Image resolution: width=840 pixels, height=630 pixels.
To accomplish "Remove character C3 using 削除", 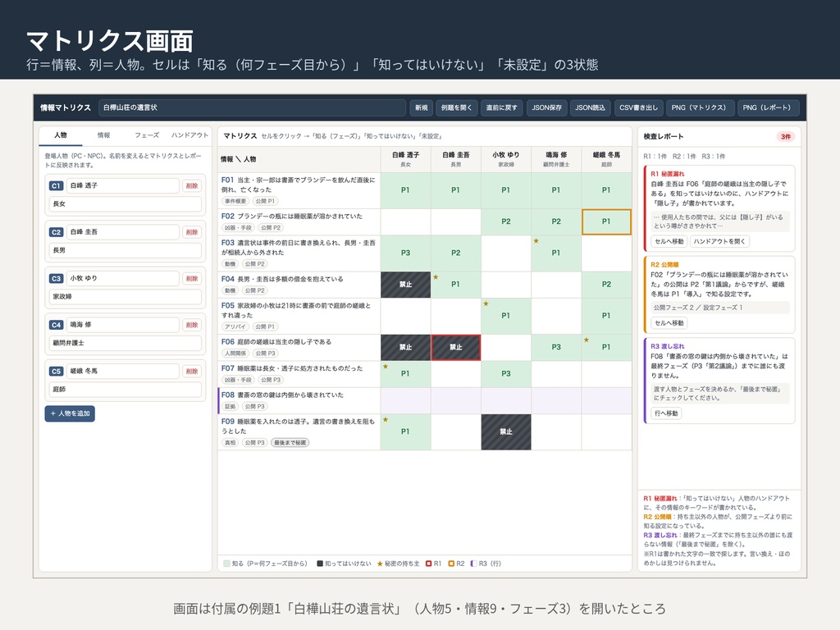I will click(192, 279).
